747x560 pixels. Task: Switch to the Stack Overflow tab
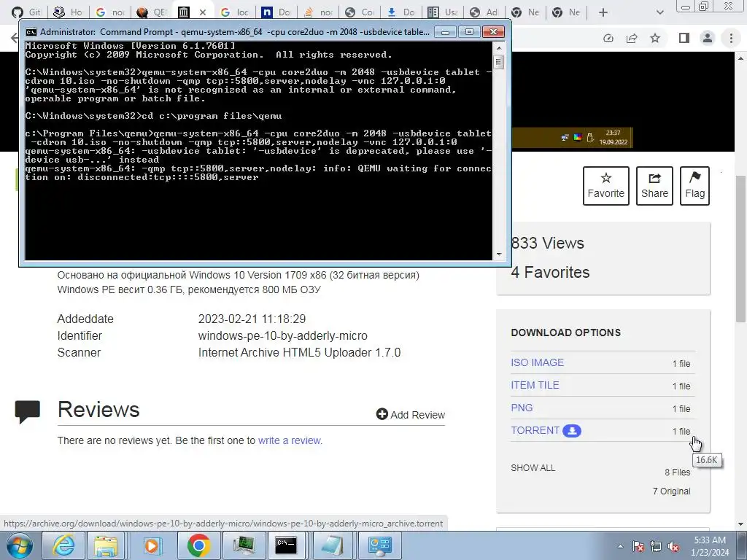pyautogui.click(x=318, y=12)
